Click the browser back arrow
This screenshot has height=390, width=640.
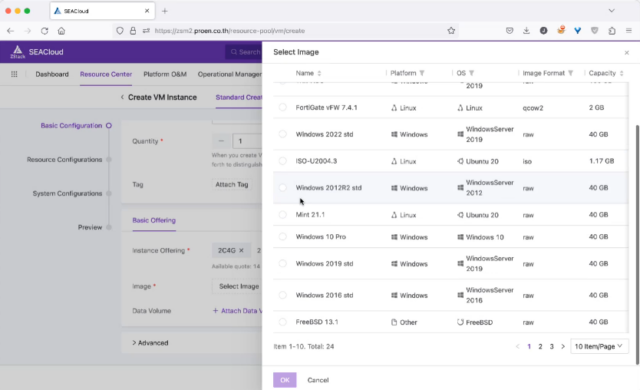tap(11, 31)
